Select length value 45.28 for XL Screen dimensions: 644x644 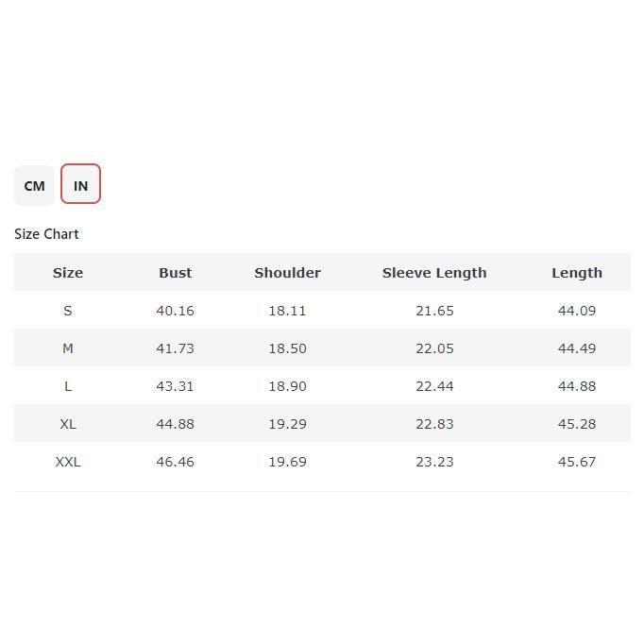tap(577, 424)
